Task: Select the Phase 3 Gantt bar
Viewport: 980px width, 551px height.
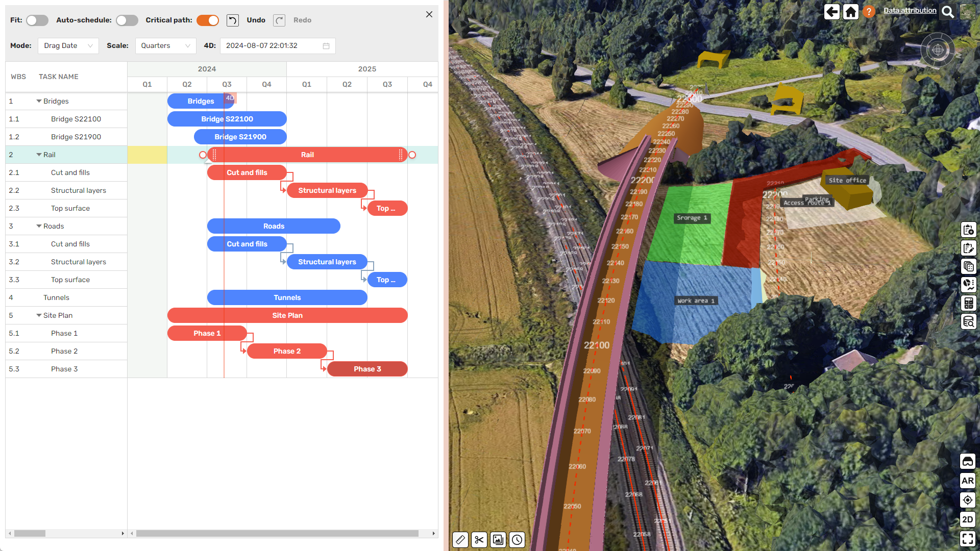Action: point(367,369)
